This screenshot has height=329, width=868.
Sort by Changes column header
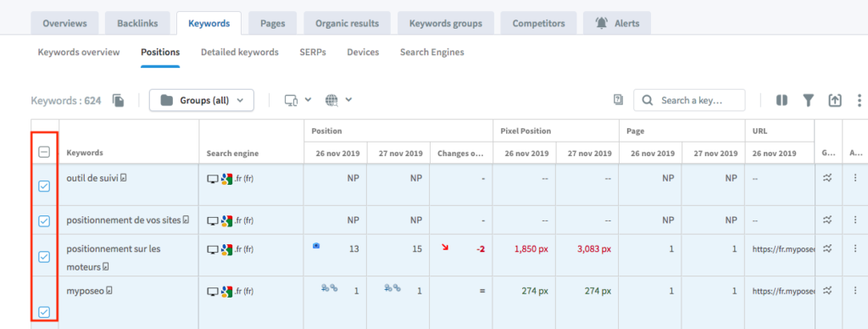[x=460, y=153]
